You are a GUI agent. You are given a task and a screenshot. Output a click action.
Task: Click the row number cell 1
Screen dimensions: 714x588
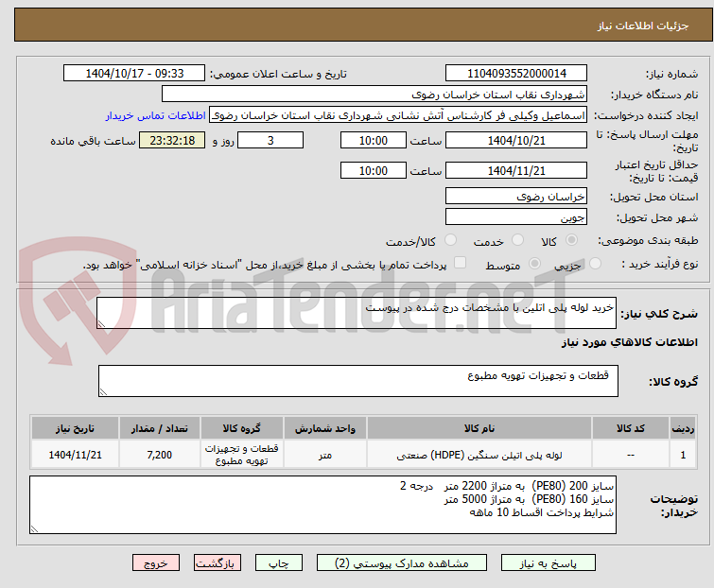pyautogui.click(x=683, y=455)
